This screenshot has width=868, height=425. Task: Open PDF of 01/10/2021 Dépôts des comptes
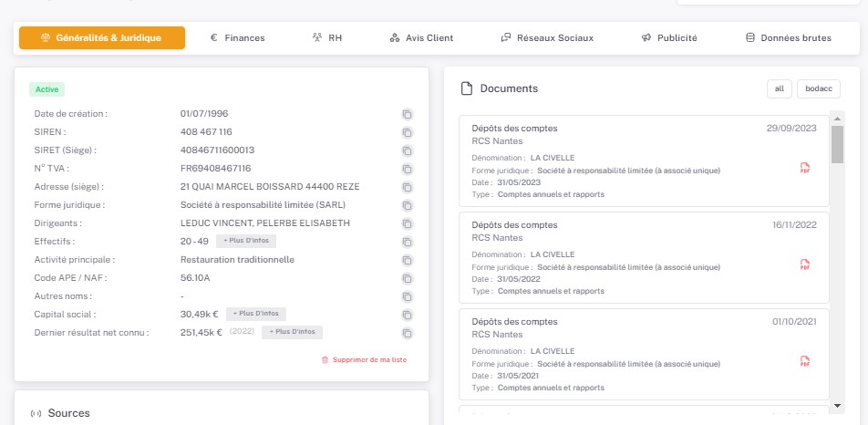click(x=805, y=361)
